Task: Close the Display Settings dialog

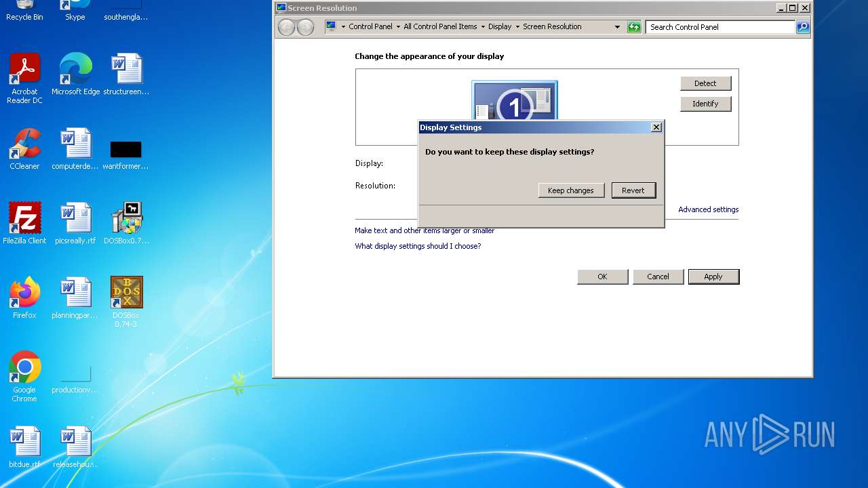Action: (656, 127)
